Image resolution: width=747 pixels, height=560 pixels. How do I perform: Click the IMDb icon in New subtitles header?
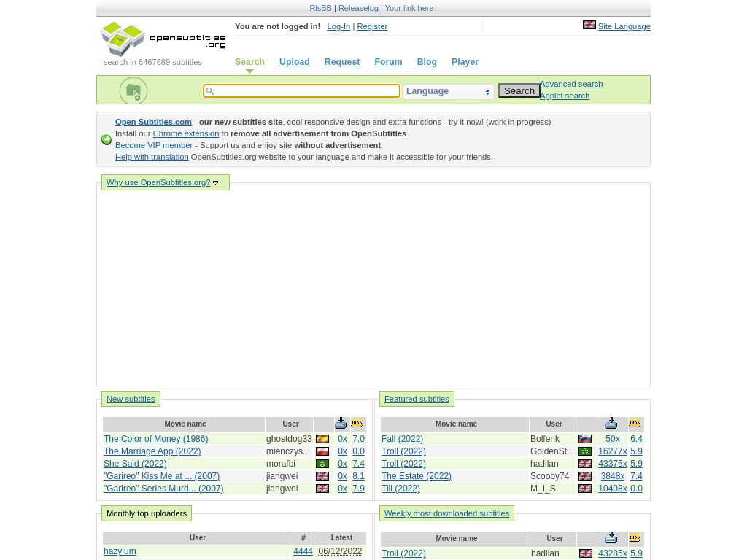(357, 424)
